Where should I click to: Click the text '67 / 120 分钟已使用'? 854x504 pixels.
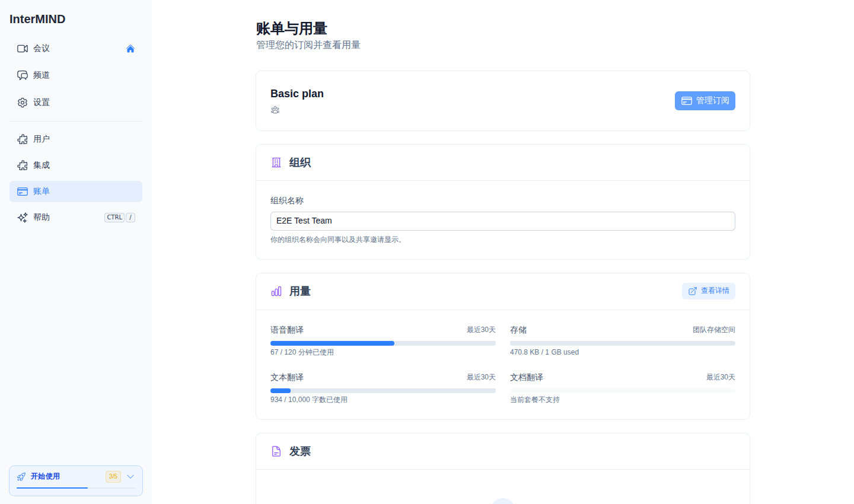302,352
